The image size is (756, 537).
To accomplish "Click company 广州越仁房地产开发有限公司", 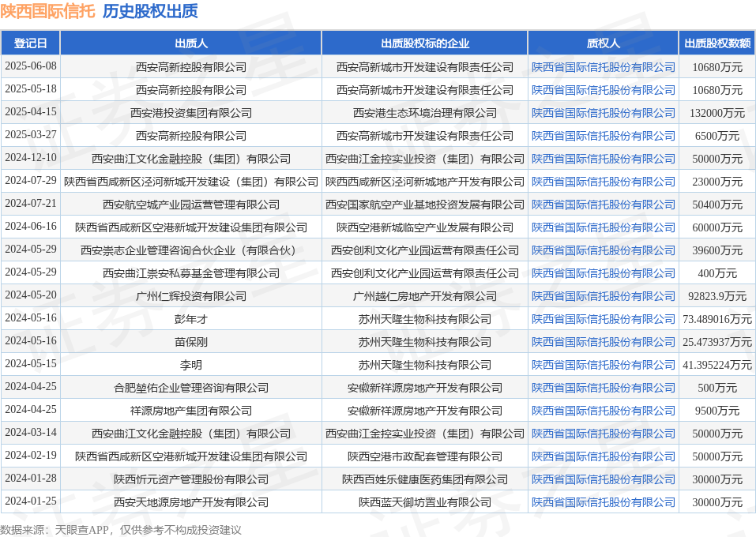I will 425,296.
